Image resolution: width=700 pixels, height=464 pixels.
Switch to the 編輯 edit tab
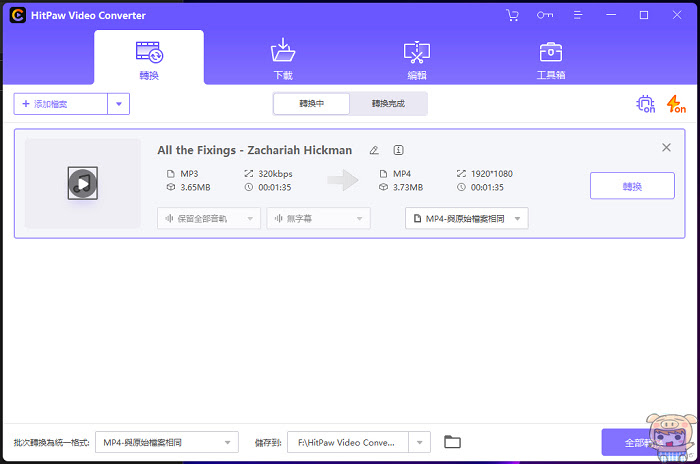(417, 59)
